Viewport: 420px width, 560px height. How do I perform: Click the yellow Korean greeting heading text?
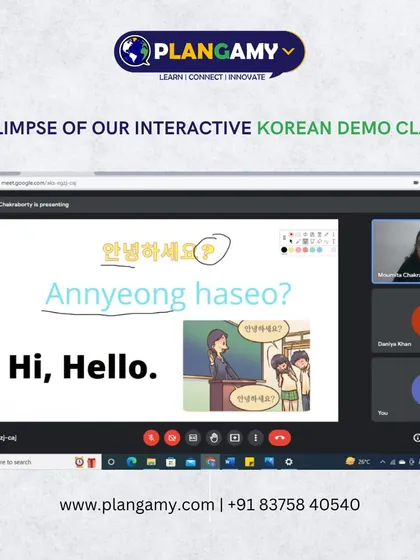[x=159, y=251]
